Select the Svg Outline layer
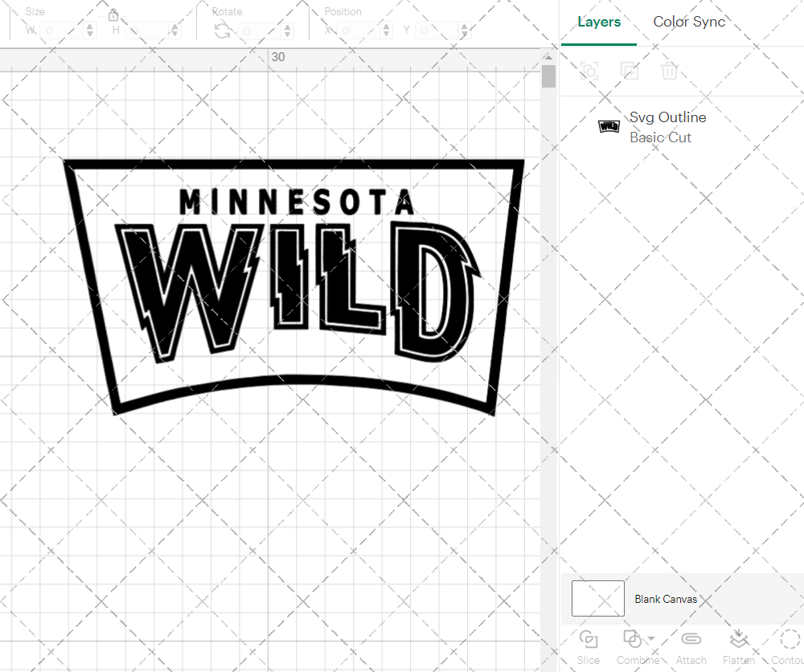The height and width of the screenshot is (672, 804). tap(667, 127)
